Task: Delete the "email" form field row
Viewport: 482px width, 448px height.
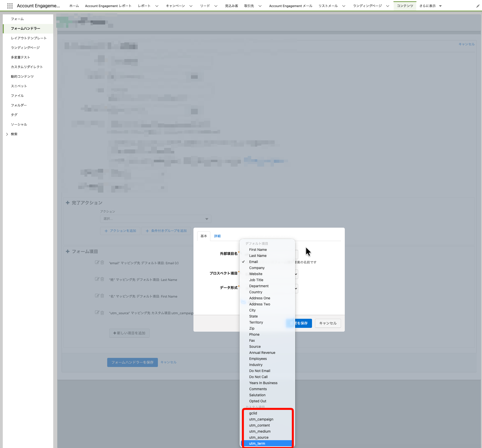Action: [102, 262]
